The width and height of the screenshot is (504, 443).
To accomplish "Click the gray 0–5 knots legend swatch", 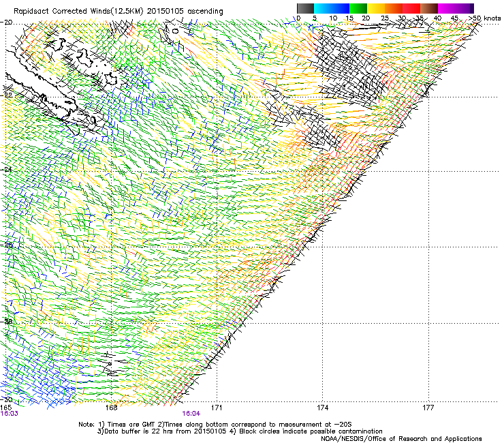I will pos(305,8).
